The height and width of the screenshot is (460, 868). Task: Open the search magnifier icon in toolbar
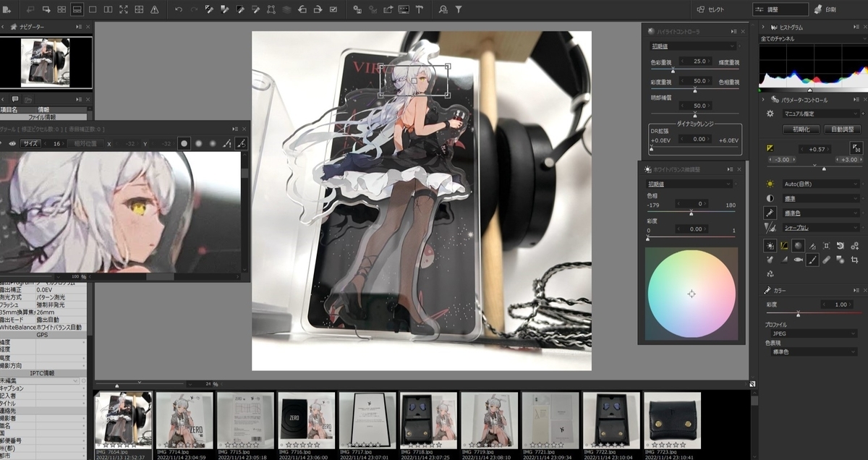click(443, 9)
